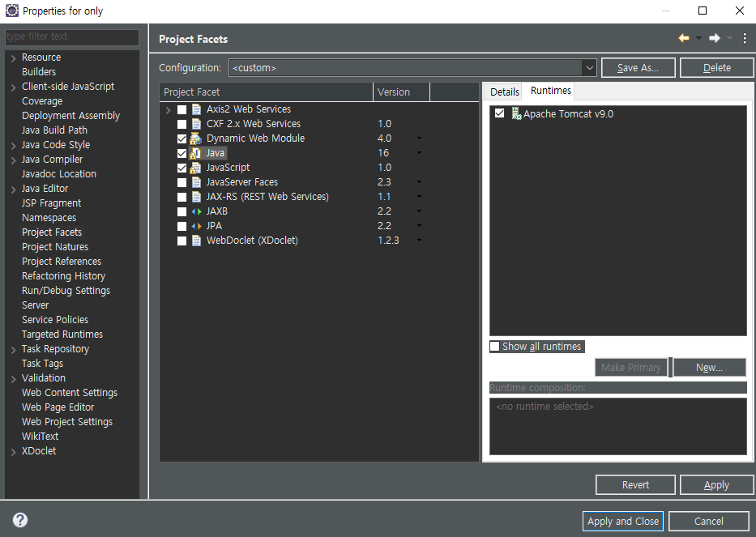Click the WebDoclet (XDoclet) document icon
The width and height of the screenshot is (756, 537).
coord(196,241)
